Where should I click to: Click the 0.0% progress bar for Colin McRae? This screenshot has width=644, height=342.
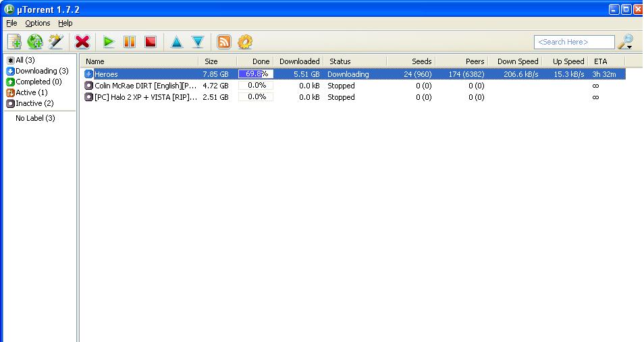[x=255, y=86]
